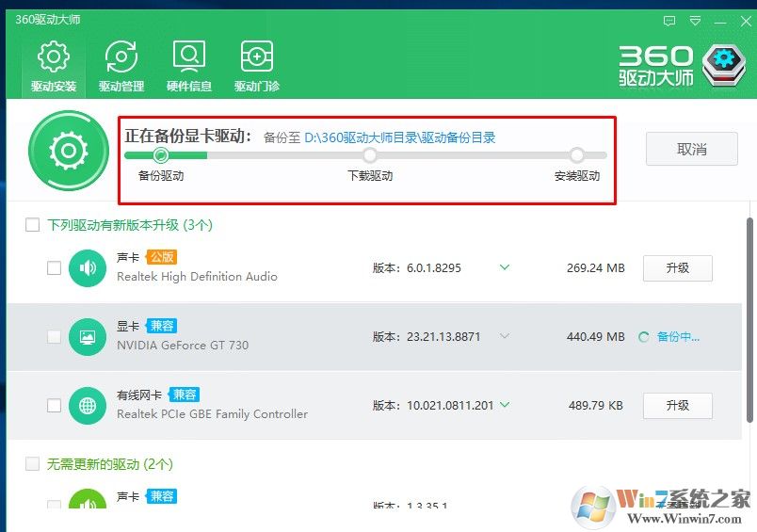Click the 下载驱动 progress step marker

tap(370, 155)
